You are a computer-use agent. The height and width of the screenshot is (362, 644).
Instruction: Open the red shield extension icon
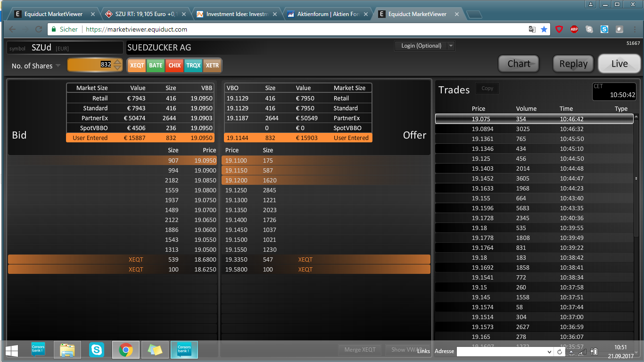(x=559, y=29)
